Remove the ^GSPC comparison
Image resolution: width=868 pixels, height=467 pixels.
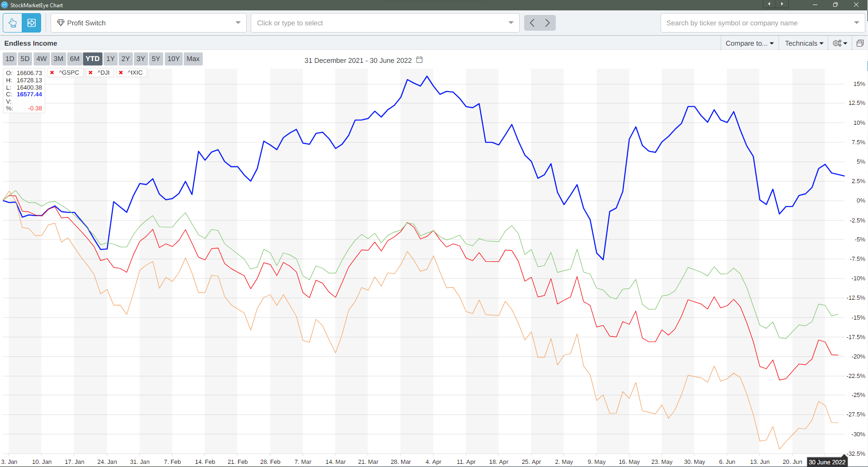52,73
